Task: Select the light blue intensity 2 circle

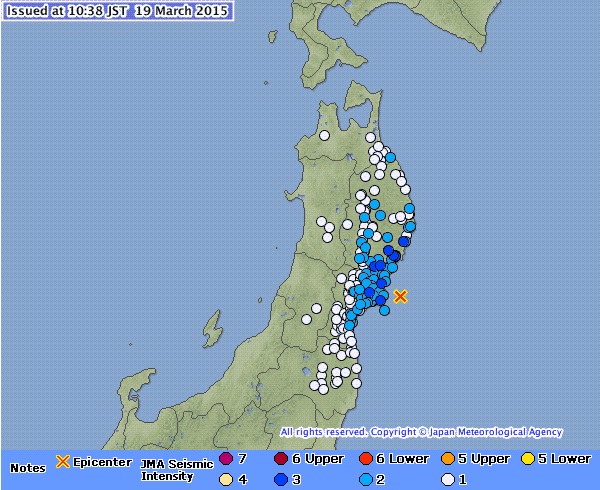Action: tap(365, 479)
